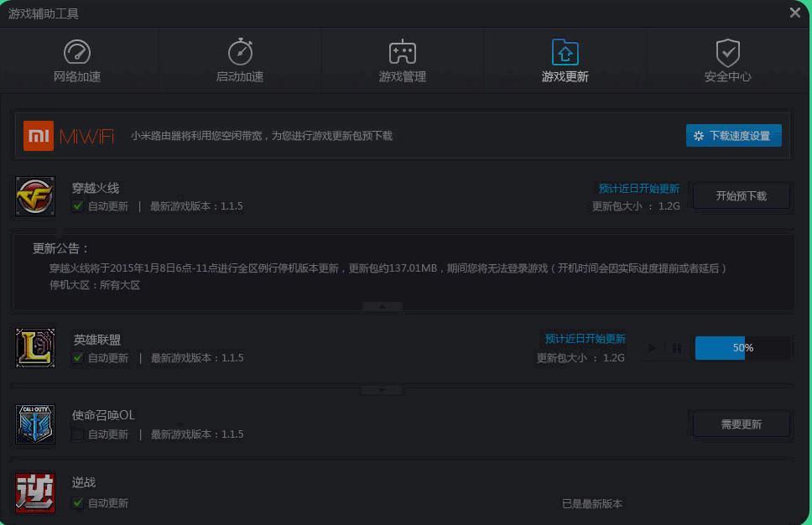Open the 安全中心 tab
This screenshot has height=525, width=812.
point(727,60)
